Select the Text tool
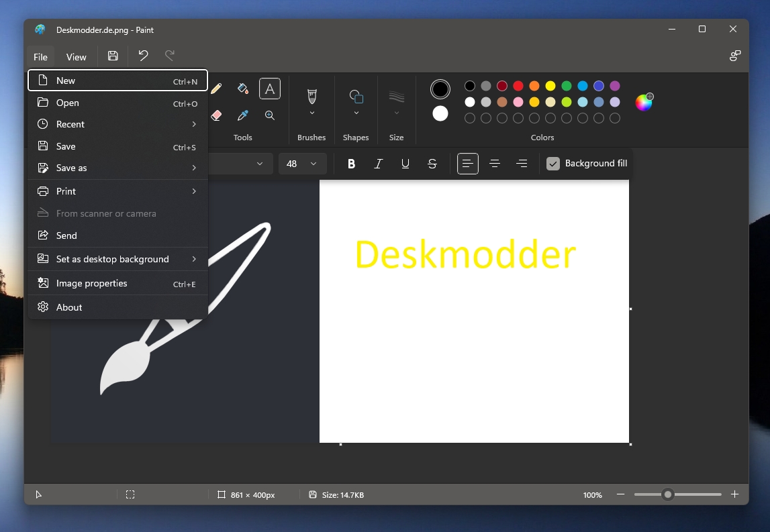 pyautogui.click(x=270, y=89)
